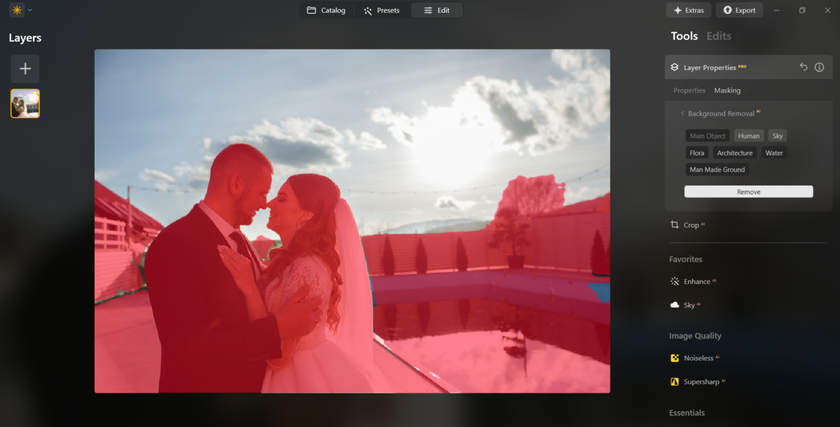
Task: Select the Enhance sparkle icon
Action: pos(674,281)
